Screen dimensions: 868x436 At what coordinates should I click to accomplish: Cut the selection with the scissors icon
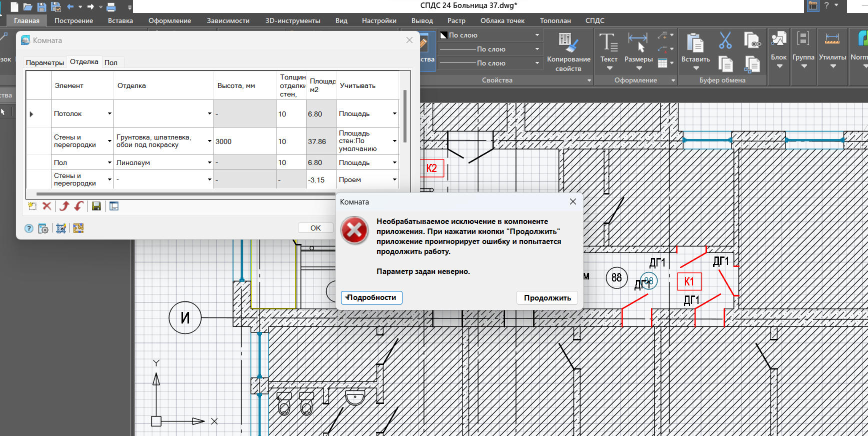click(x=725, y=40)
